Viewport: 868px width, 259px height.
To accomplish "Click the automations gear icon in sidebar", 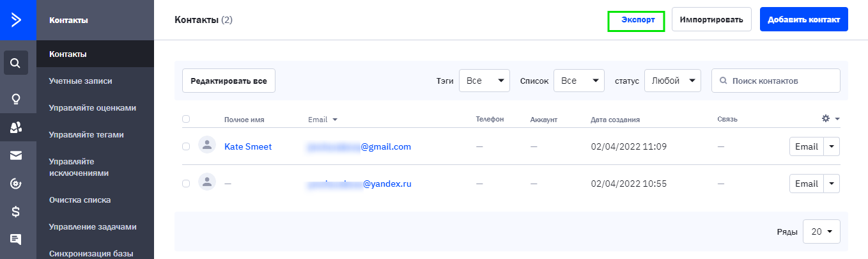I will click(16, 184).
